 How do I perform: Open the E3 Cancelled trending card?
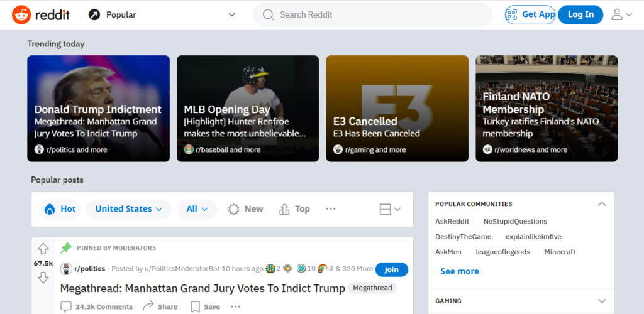tap(397, 109)
